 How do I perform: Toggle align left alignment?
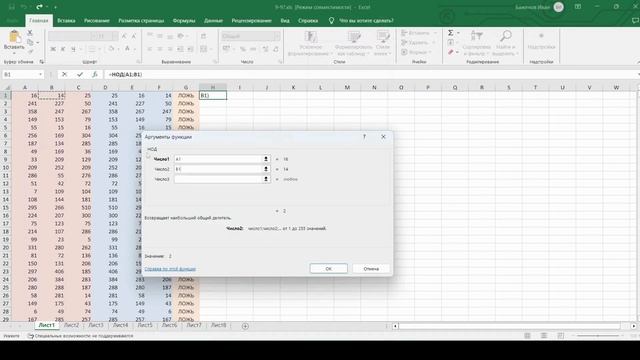click(x=150, y=49)
